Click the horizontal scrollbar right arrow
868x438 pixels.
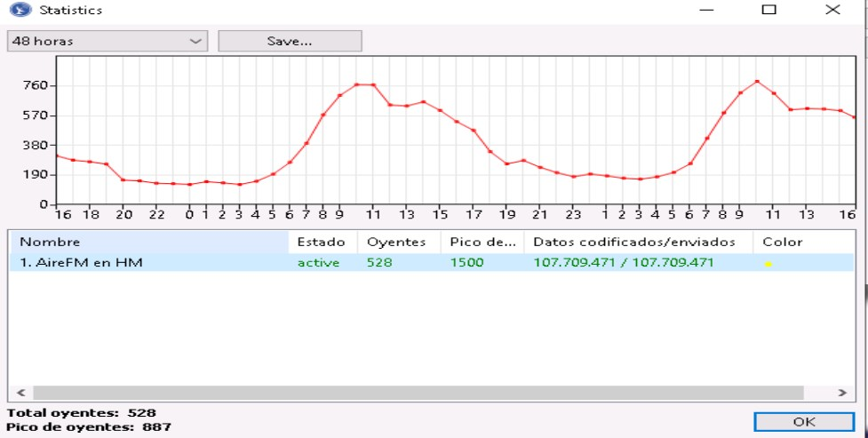point(841,392)
